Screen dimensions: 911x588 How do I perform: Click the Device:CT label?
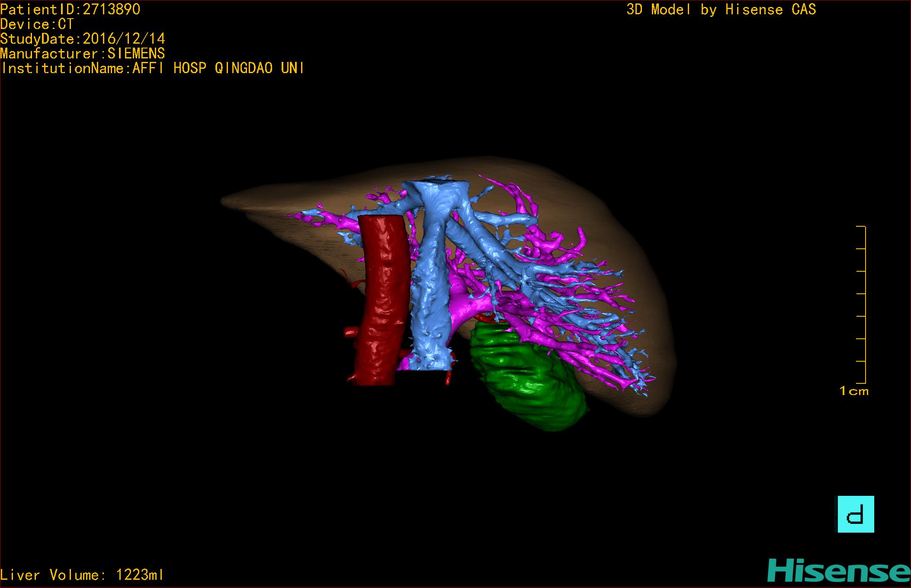pyautogui.click(x=37, y=24)
